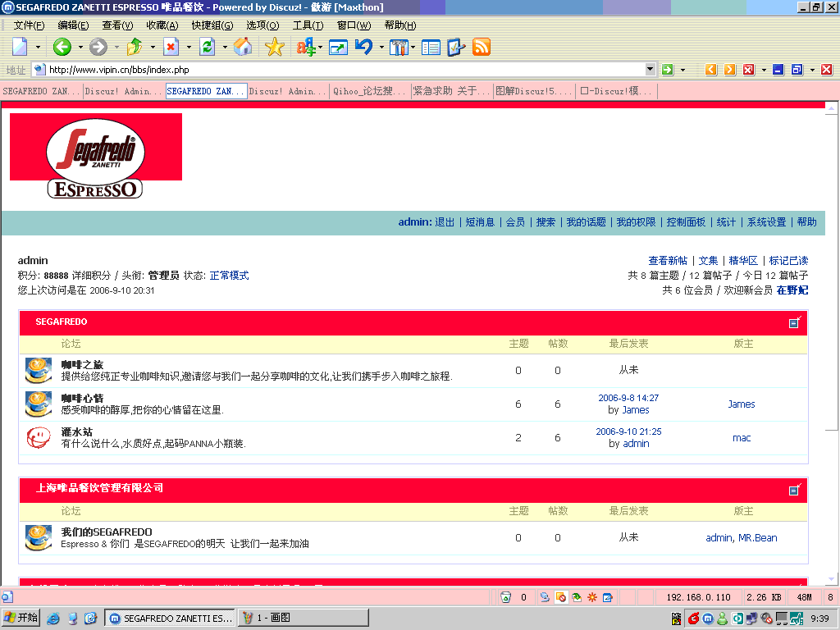The height and width of the screenshot is (630, 840).
Task: Click the new blank page icon
Action: point(20,47)
